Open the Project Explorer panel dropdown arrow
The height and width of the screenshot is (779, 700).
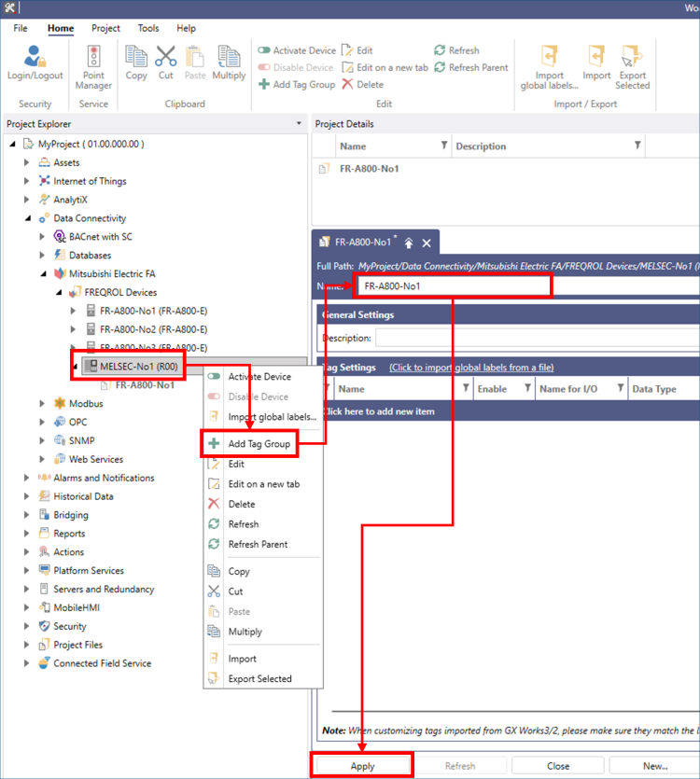pyautogui.click(x=299, y=123)
